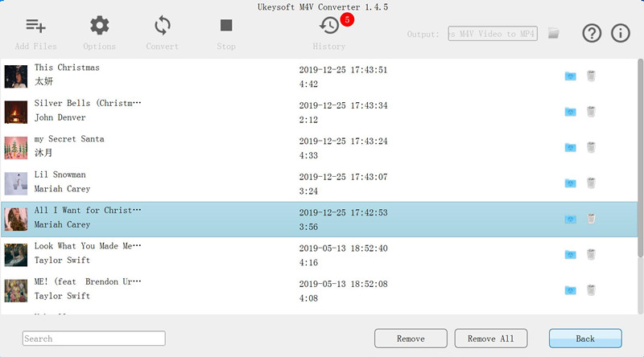The image size is (644, 357).
Task: Open folder for This Christmas row
Action: click(x=570, y=76)
